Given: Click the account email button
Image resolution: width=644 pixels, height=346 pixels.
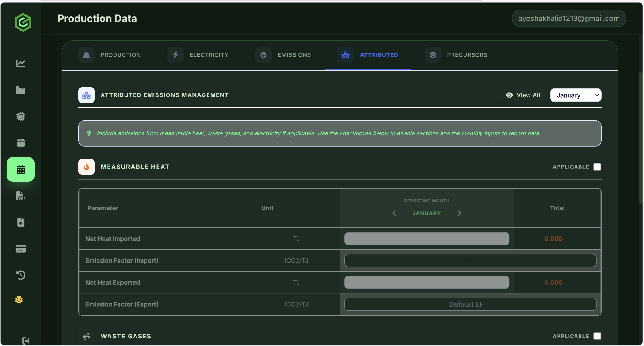Looking at the screenshot, I should click(569, 19).
